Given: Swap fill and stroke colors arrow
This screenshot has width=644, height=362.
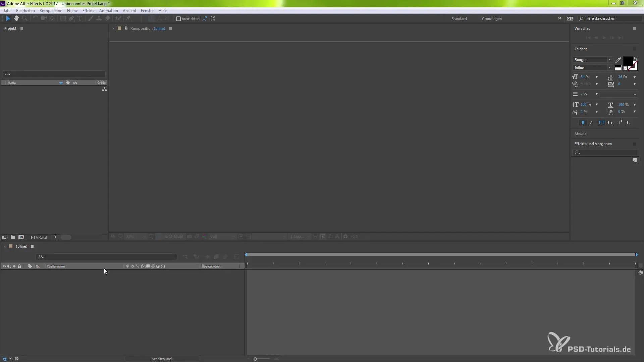Looking at the screenshot, I should click(x=635, y=59).
